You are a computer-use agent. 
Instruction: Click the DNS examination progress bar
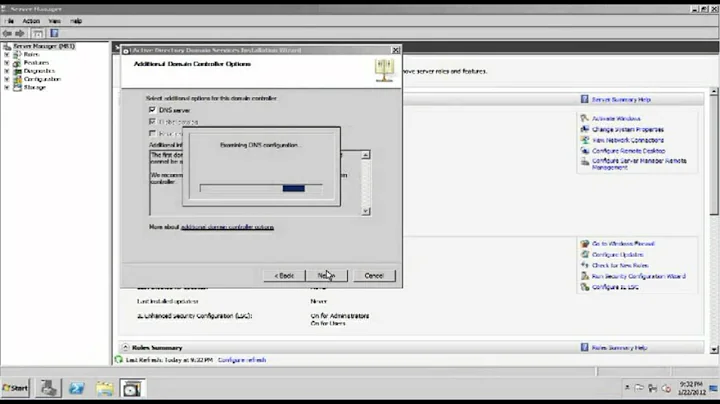click(261, 188)
